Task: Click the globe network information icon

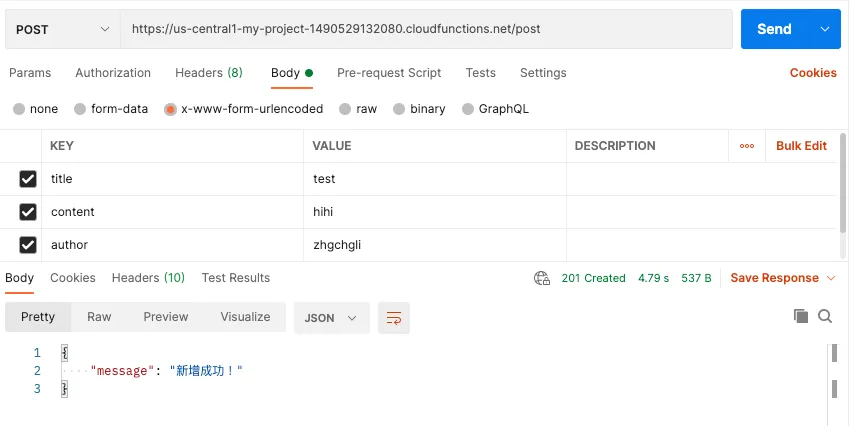Action: [542, 278]
